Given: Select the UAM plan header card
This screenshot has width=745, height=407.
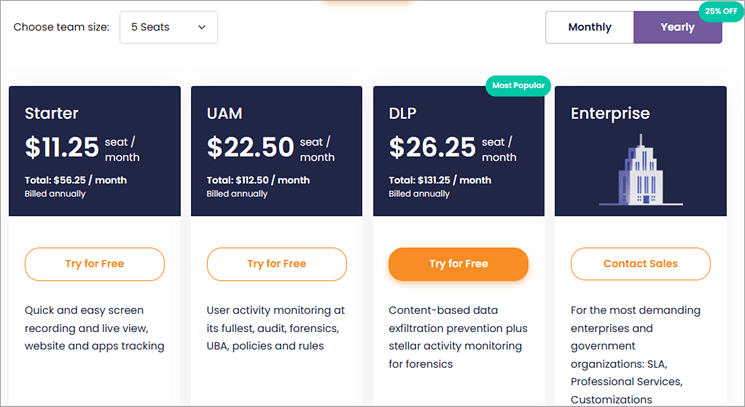Looking at the screenshot, I should 276,150.
